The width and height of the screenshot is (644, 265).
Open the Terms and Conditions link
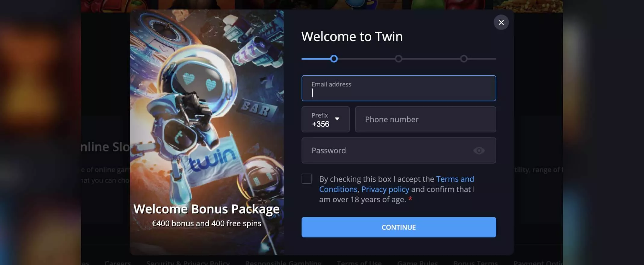click(x=397, y=184)
